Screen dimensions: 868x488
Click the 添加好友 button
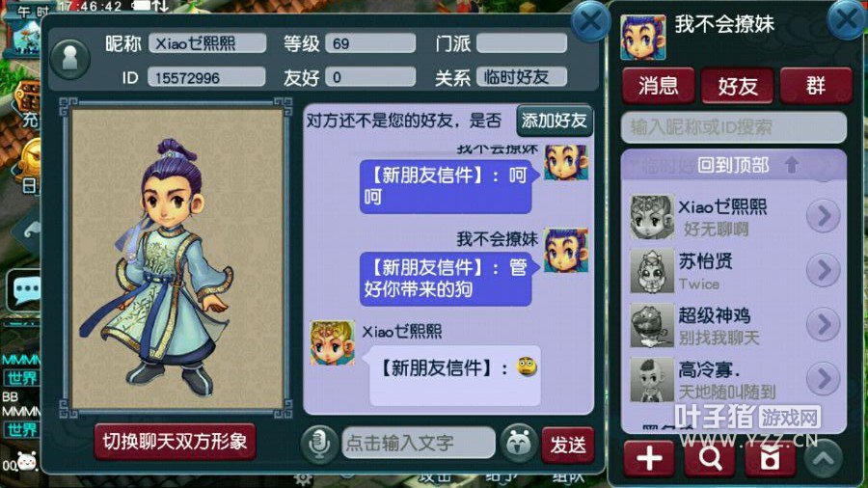click(555, 121)
